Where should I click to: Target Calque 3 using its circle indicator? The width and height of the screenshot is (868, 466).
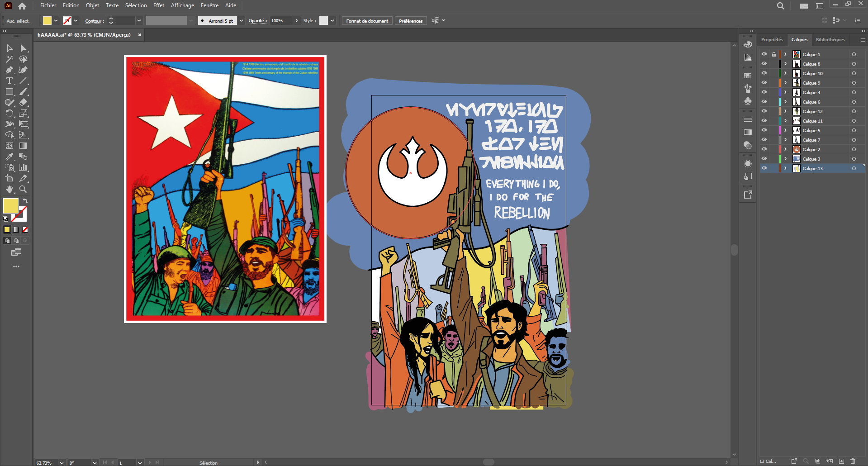854,159
